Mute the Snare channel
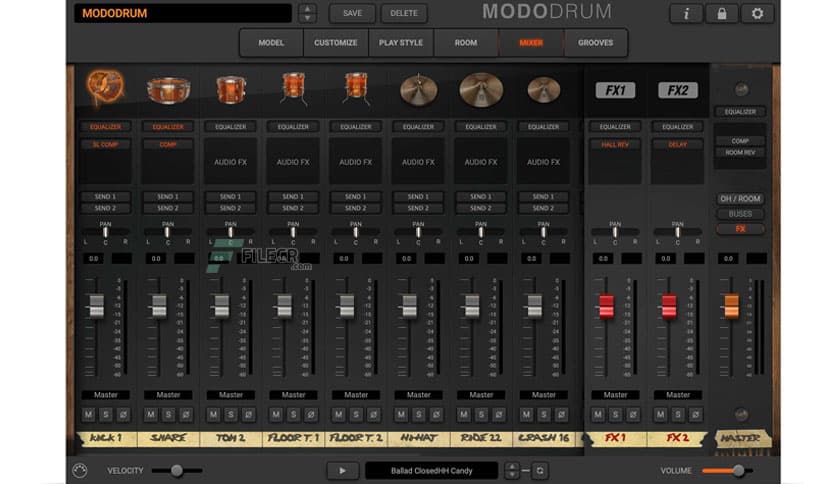The image size is (836, 484). point(151,414)
